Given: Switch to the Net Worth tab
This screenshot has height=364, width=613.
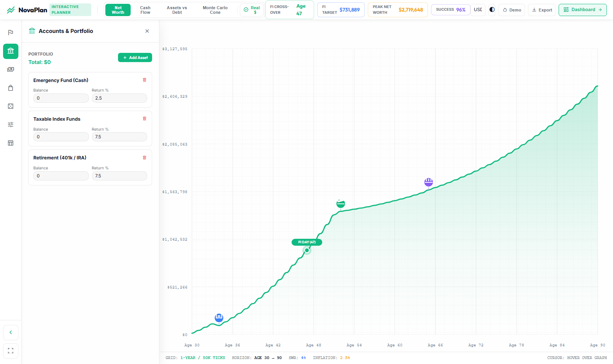Looking at the screenshot, I should tap(118, 10).
